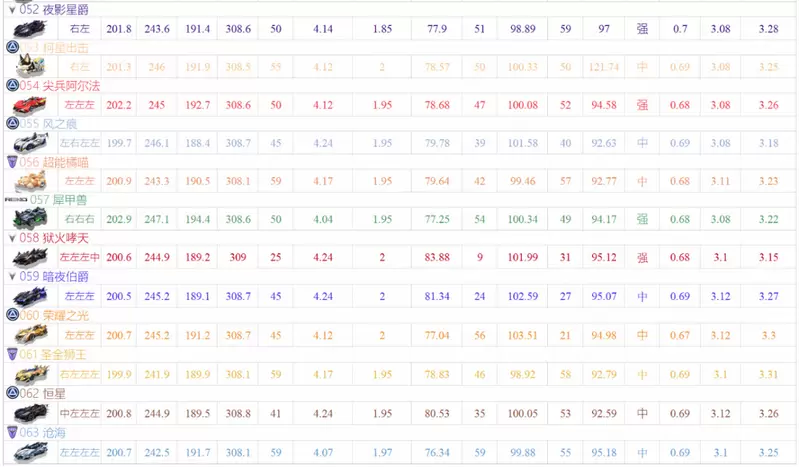Click the 202.2 cell in 尖兵阿尔法 row
Image resolution: width=799 pixels, height=467 pixels.
pos(119,105)
